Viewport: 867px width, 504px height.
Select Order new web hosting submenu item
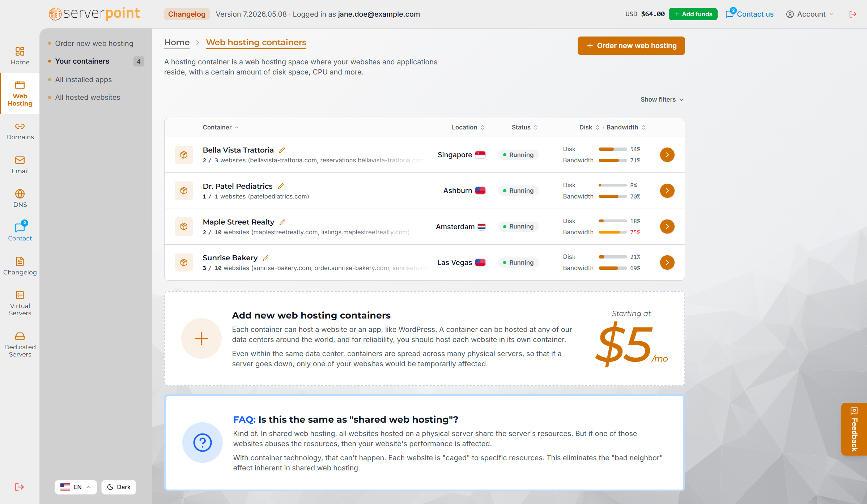tap(94, 43)
